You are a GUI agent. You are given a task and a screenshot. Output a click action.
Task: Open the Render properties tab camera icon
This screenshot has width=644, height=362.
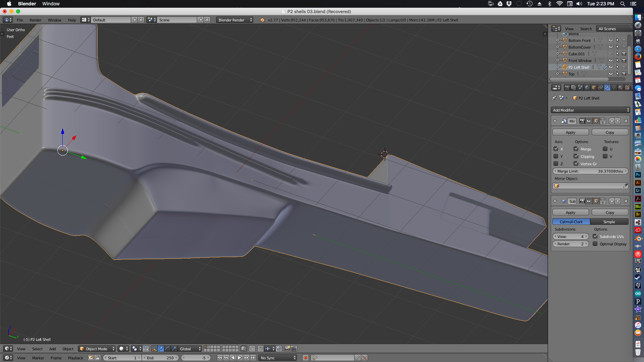click(567, 87)
